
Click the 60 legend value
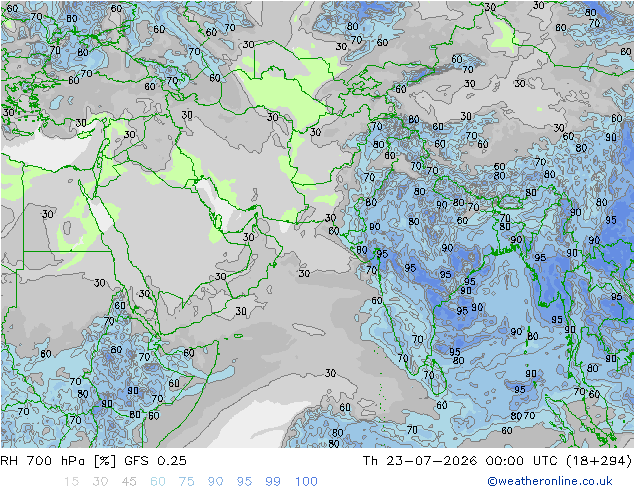pyautogui.click(x=158, y=482)
